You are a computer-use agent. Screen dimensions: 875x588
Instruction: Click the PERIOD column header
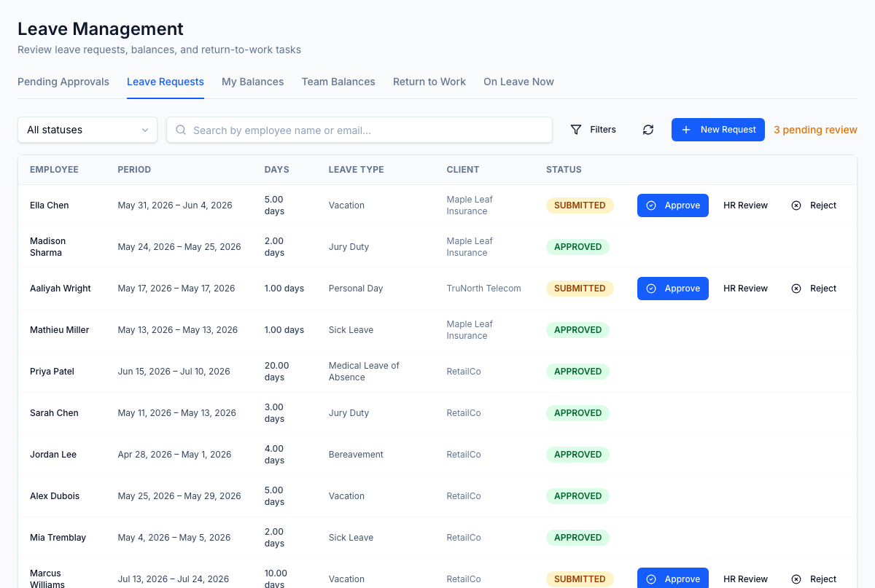click(134, 170)
